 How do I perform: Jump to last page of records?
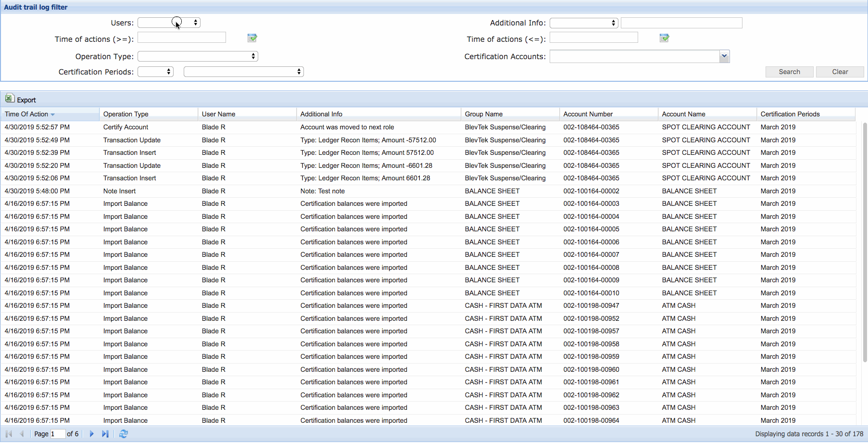point(105,434)
